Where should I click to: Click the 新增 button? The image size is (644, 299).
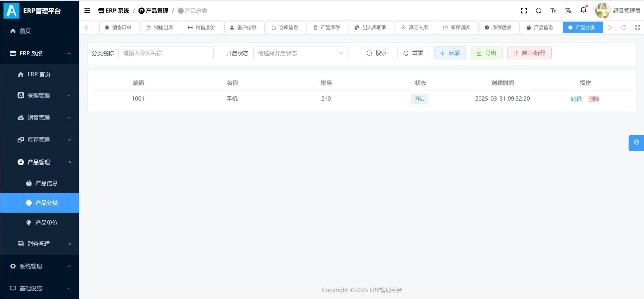pyautogui.click(x=450, y=53)
